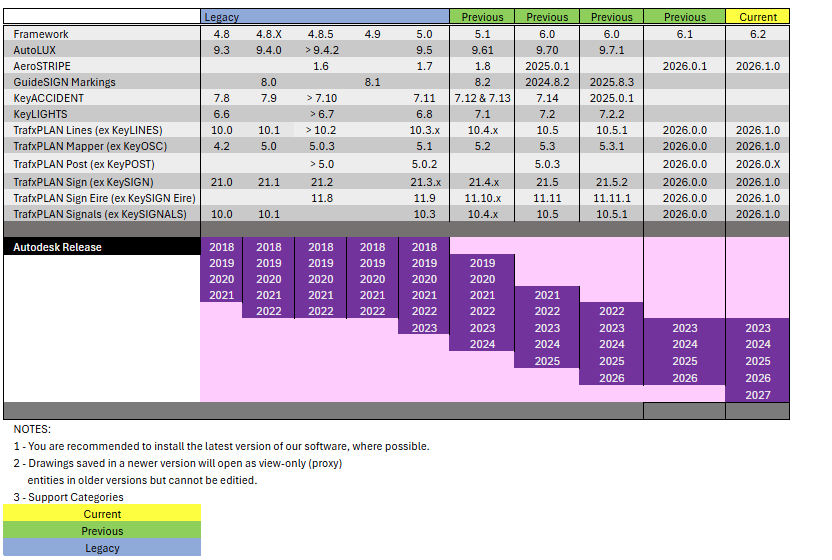The width and height of the screenshot is (832, 560).
Task: Click TrafxPLAN Sign Eire 11.10.x cell
Action: [482, 197]
